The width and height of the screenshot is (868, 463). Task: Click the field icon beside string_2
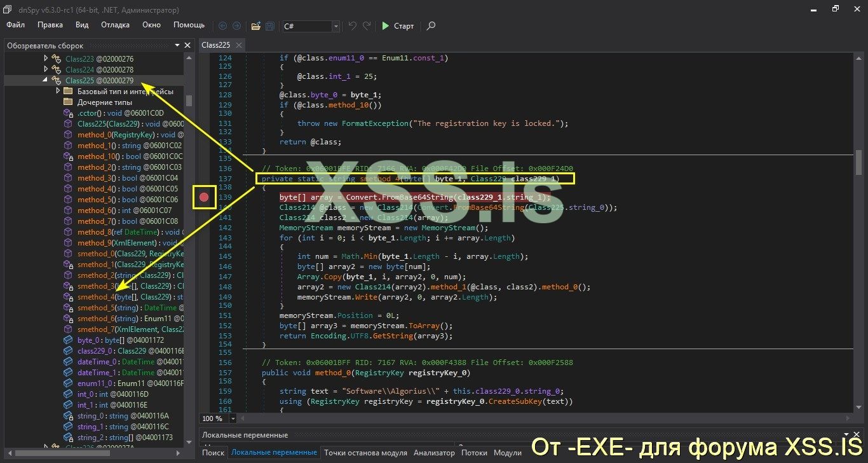[x=68, y=438]
